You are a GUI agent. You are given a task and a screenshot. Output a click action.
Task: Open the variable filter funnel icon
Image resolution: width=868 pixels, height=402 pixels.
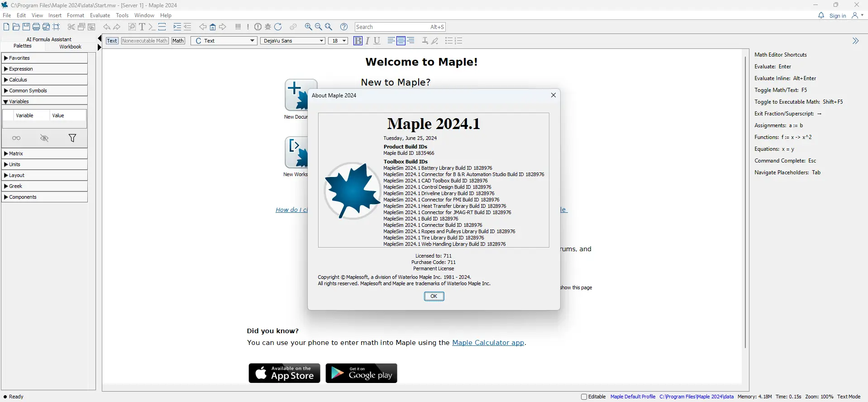tap(72, 138)
